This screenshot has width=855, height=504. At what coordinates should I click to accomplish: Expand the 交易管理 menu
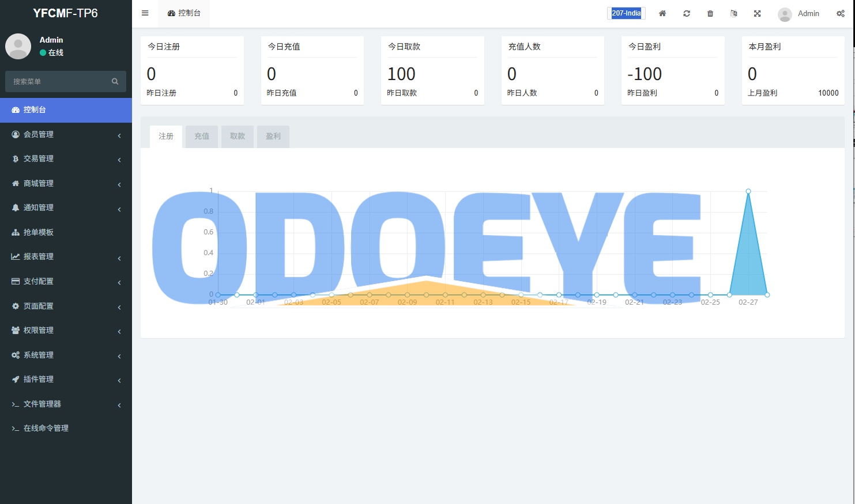[x=39, y=158]
